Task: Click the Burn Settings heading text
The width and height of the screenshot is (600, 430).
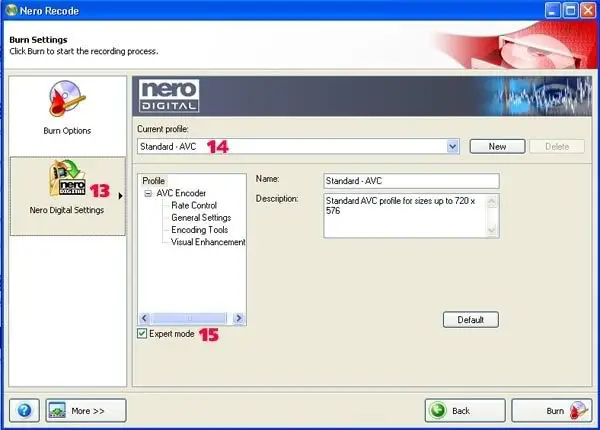Action: (x=38, y=40)
